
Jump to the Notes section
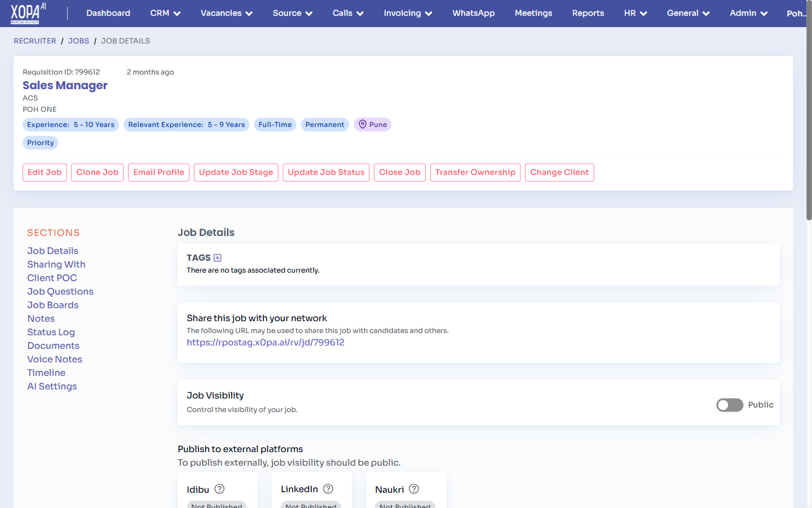[41, 318]
